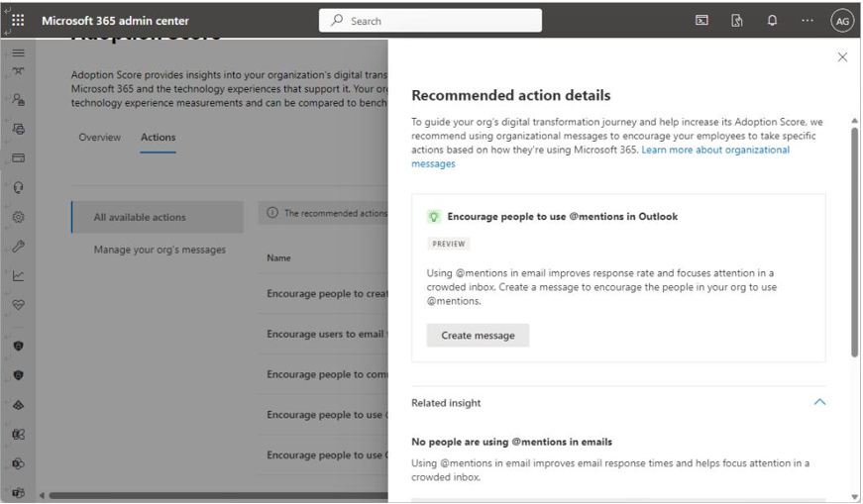Click the panel scrollbar up arrow
The width and height of the screenshot is (863, 504).
coord(854,121)
